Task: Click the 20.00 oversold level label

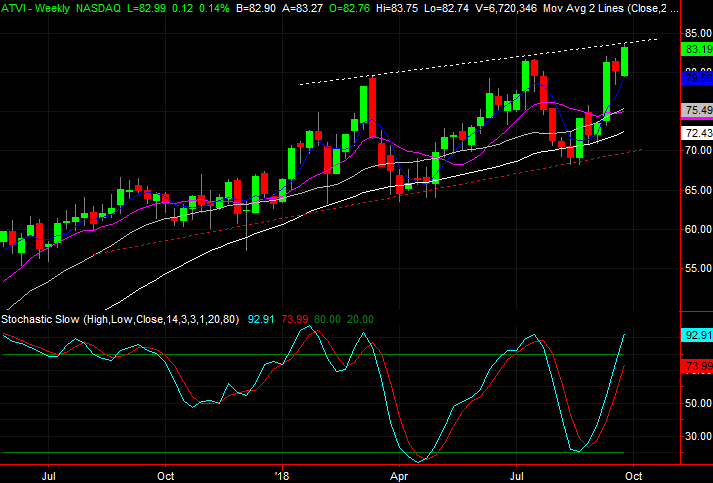Action: click(360, 319)
